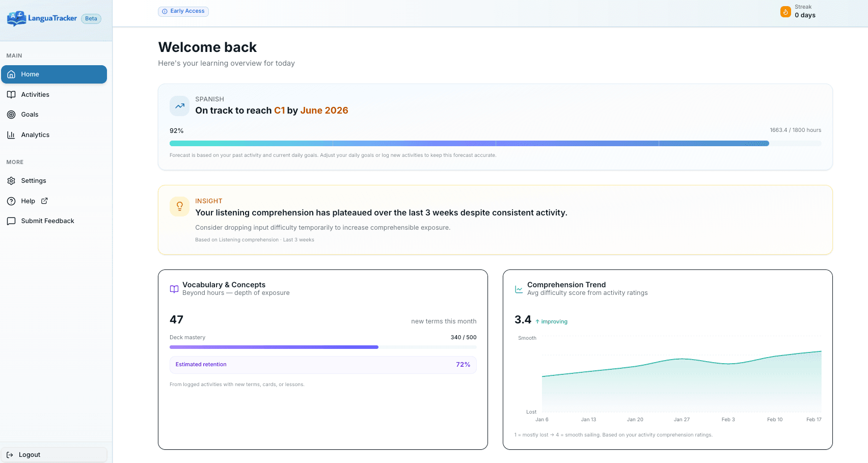Click the trending arrow icon on the Spanish card

[x=179, y=105]
